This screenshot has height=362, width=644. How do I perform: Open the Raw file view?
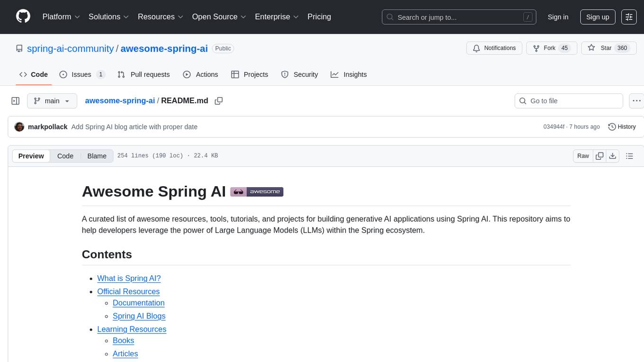pos(583,156)
